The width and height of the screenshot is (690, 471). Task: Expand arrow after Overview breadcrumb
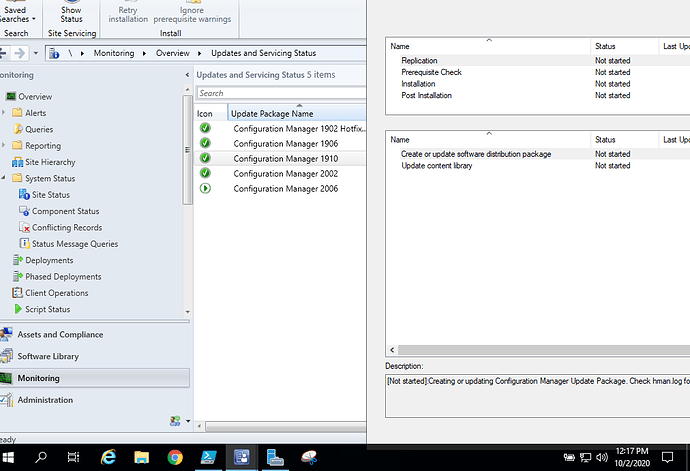point(199,53)
